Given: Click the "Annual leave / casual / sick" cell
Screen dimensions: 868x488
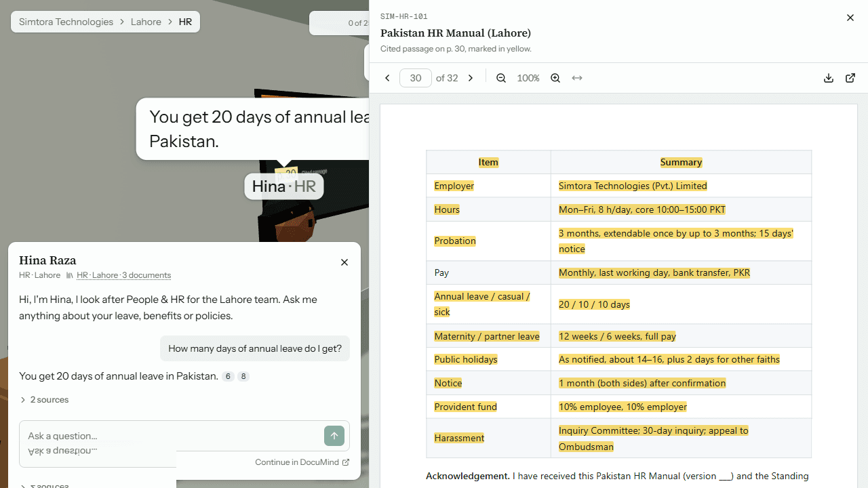Looking at the screenshot, I should coord(488,304).
